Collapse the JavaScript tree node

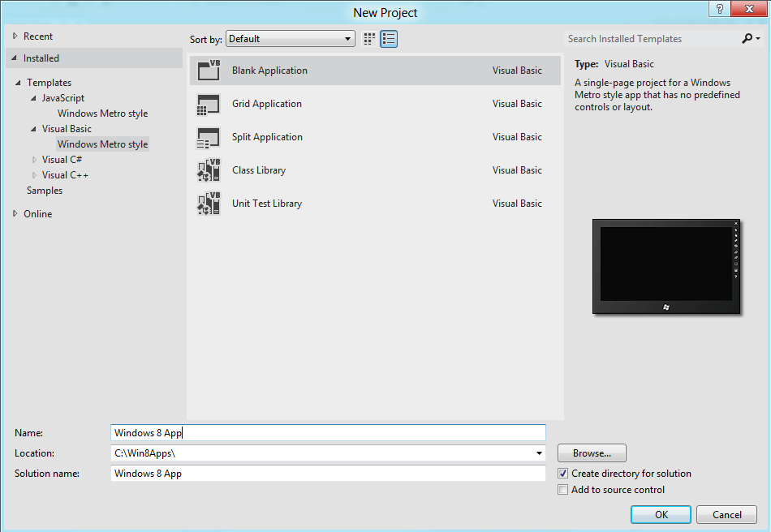click(33, 98)
